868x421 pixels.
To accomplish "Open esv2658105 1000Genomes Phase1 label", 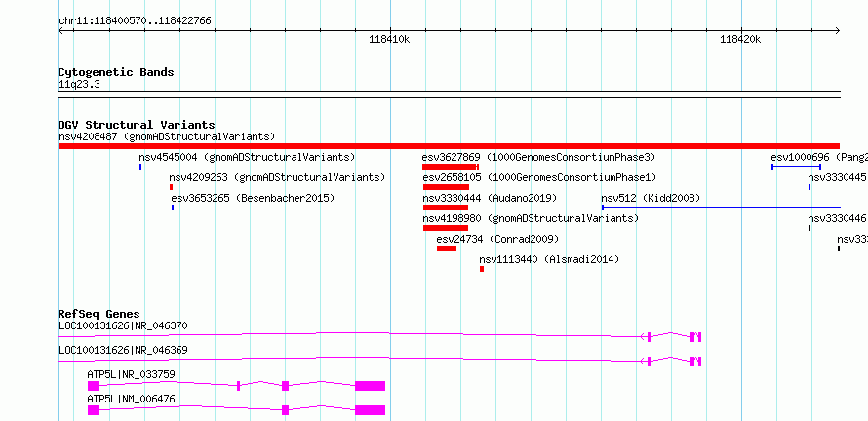I will click(x=539, y=177).
